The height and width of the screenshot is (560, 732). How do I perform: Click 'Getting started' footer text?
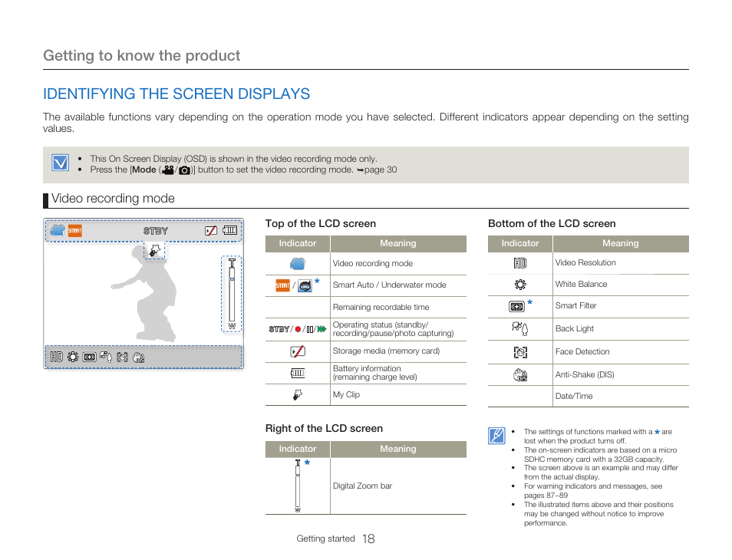(x=325, y=539)
